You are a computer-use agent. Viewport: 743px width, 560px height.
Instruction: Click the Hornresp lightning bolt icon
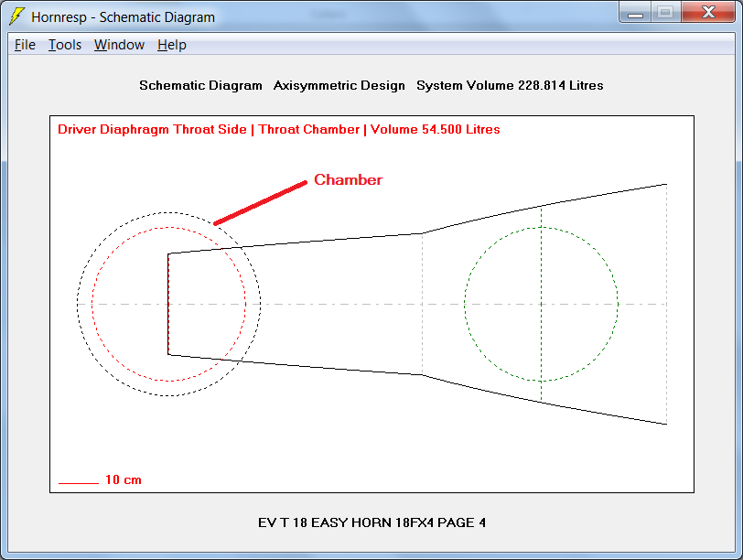(16, 16)
